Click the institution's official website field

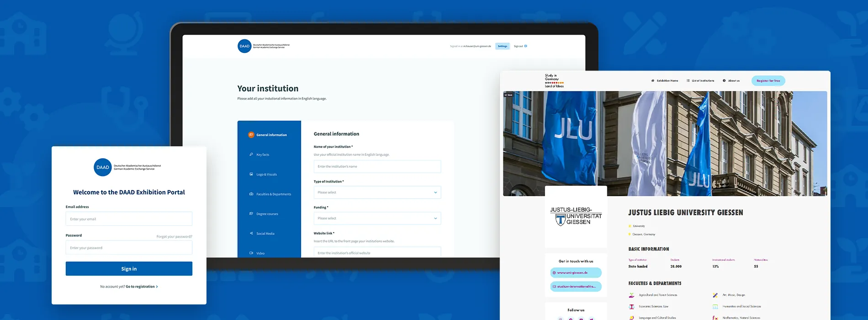tap(377, 252)
